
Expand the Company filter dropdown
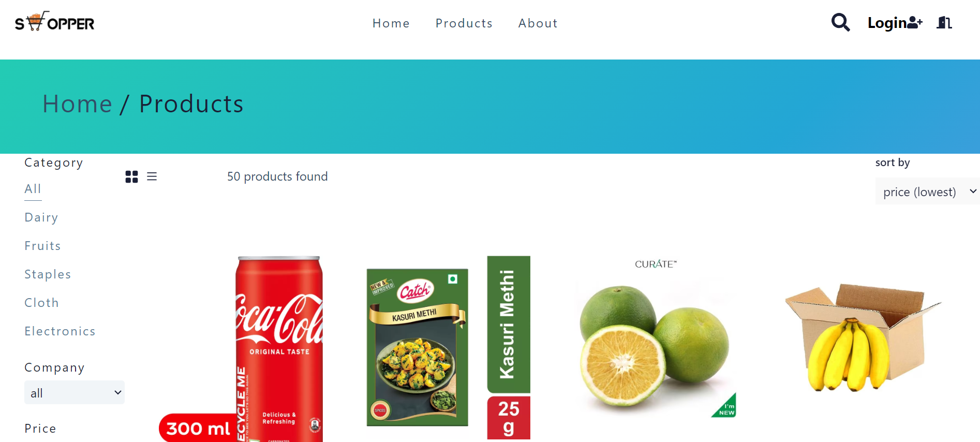(75, 392)
